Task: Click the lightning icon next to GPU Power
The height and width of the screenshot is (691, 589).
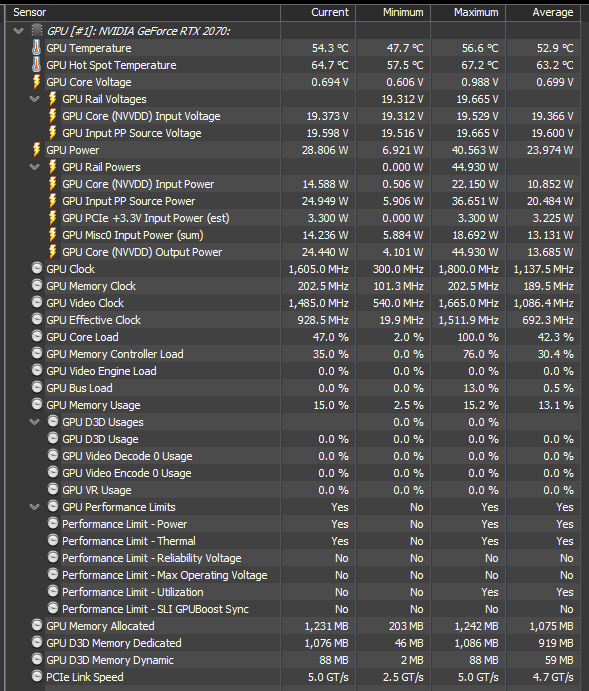Action: click(x=37, y=150)
